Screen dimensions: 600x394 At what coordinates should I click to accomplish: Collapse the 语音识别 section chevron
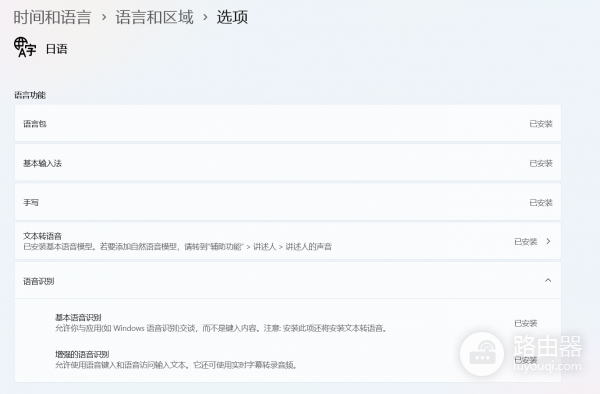548,280
